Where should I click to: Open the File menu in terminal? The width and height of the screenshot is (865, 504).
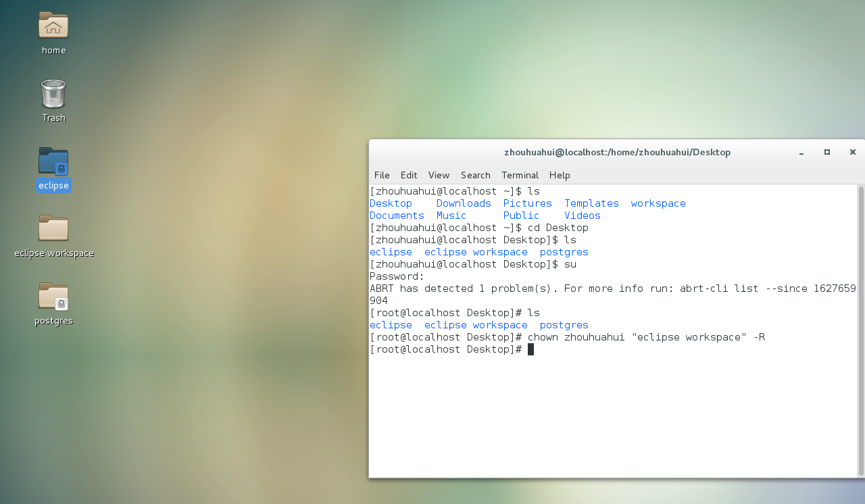point(382,175)
